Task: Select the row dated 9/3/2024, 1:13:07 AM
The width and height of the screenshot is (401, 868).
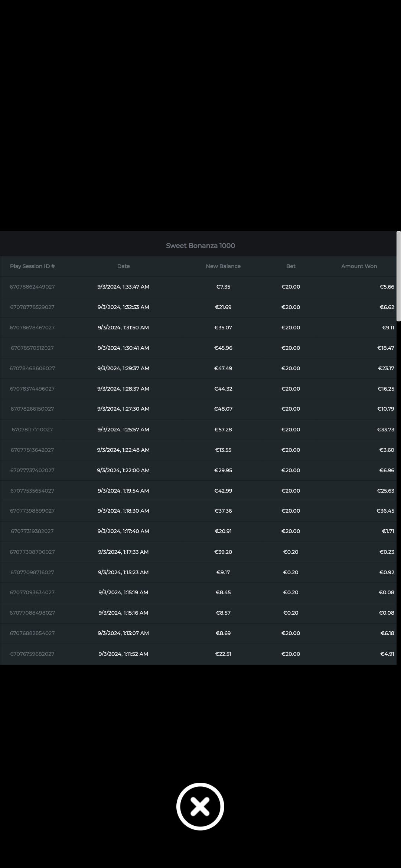Action: pos(123,633)
